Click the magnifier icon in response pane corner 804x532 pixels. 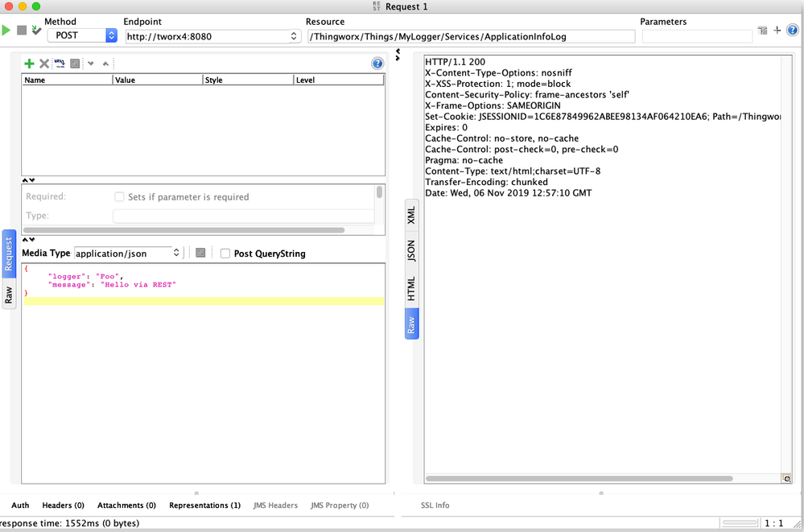pyautogui.click(x=786, y=479)
